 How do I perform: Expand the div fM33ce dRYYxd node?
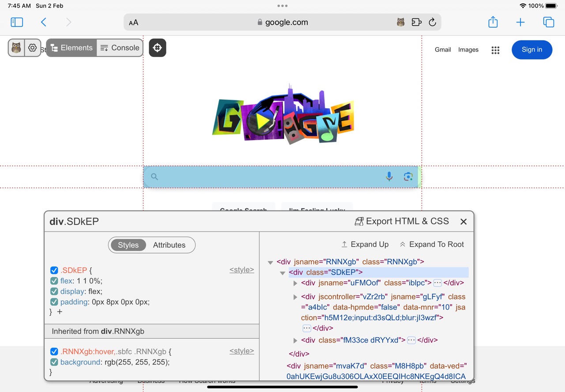pos(295,340)
